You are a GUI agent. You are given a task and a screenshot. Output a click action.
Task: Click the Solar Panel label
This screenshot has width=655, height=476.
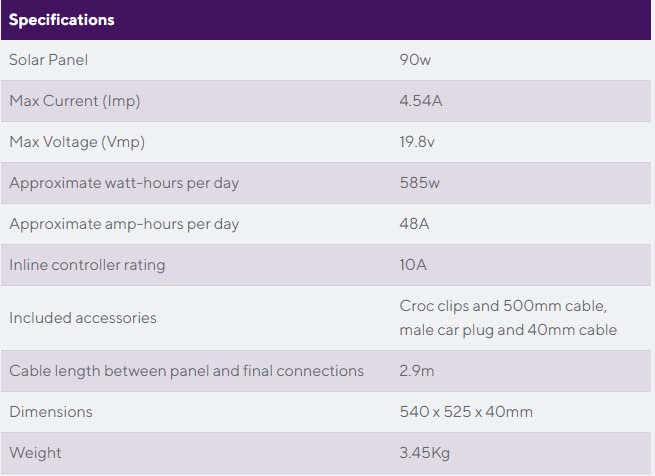coord(49,60)
